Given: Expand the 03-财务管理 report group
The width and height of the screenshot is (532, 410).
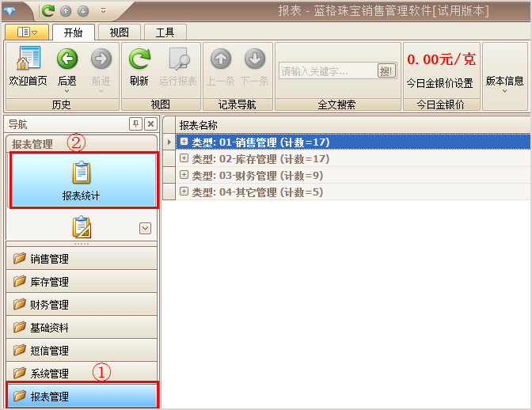Looking at the screenshot, I should click(x=184, y=175).
